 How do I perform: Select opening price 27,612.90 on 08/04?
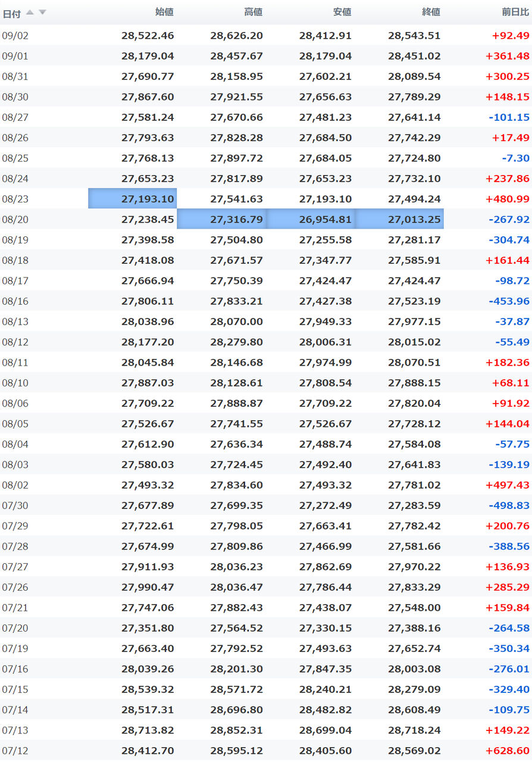(x=148, y=444)
